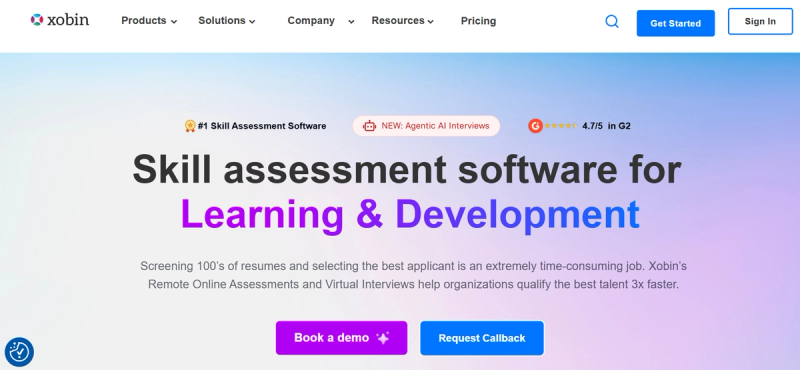
Task: Click the G2 logo icon
Action: [535, 126]
